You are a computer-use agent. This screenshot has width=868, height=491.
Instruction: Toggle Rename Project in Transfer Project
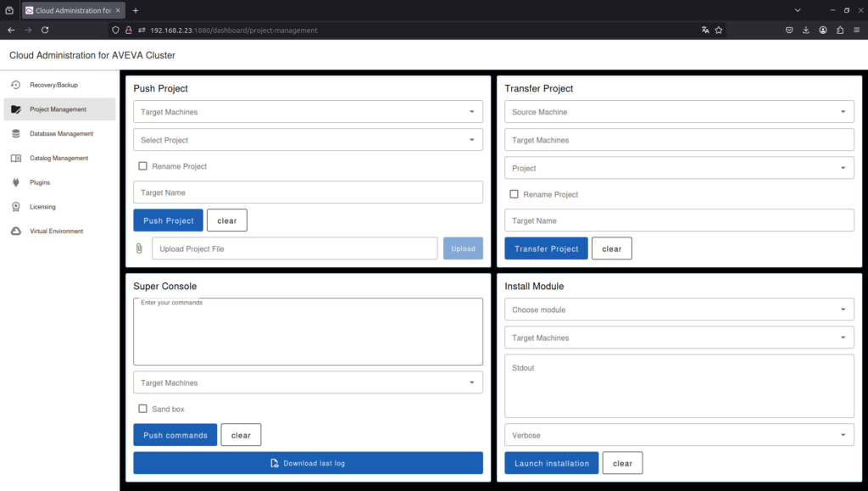click(x=514, y=193)
